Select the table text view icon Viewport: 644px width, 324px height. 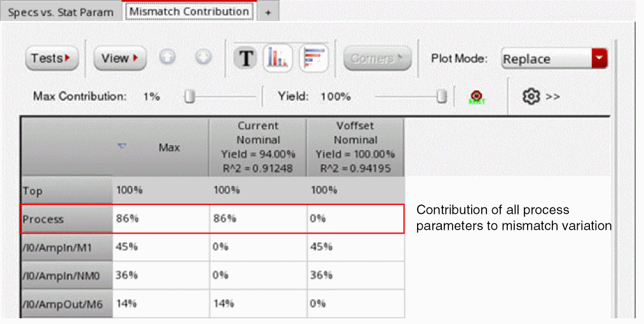(x=246, y=59)
